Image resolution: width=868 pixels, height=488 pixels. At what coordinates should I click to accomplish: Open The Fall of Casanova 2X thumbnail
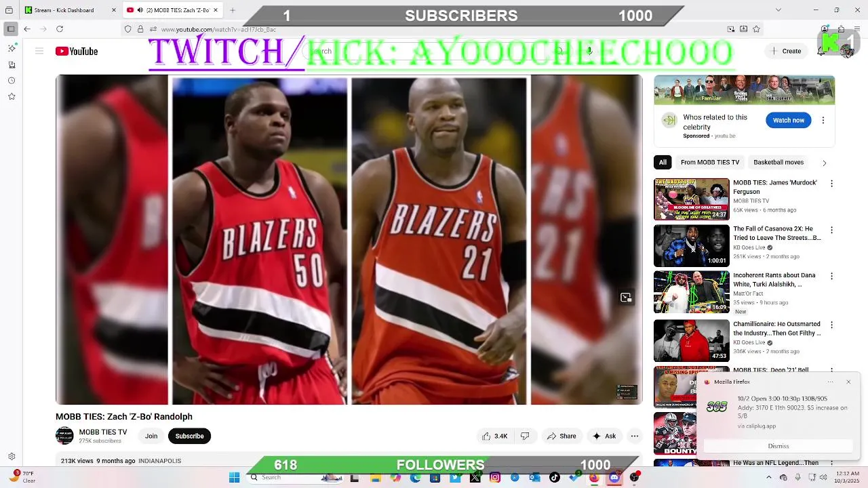tap(692, 245)
